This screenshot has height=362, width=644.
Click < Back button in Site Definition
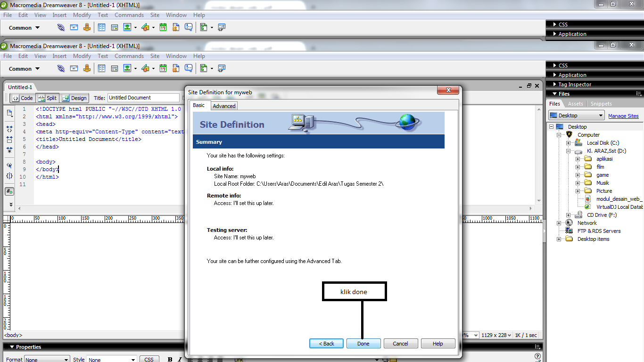[x=326, y=344]
